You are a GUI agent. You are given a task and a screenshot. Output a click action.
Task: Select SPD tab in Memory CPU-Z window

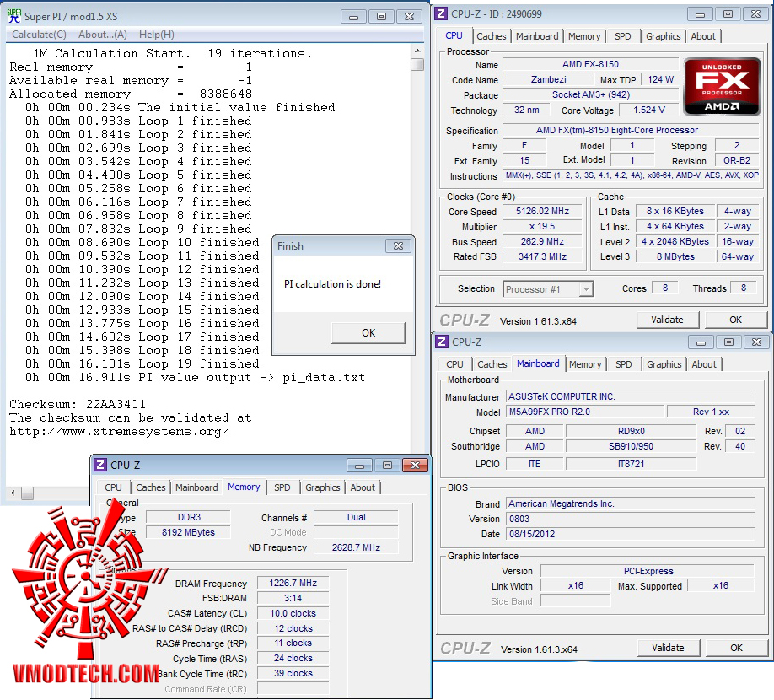pos(282,487)
